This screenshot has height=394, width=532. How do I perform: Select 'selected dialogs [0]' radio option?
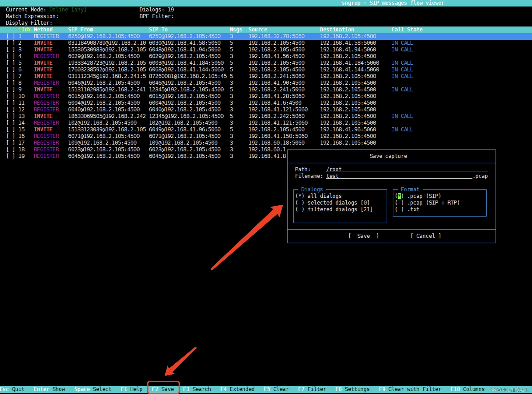click(300, 203)
